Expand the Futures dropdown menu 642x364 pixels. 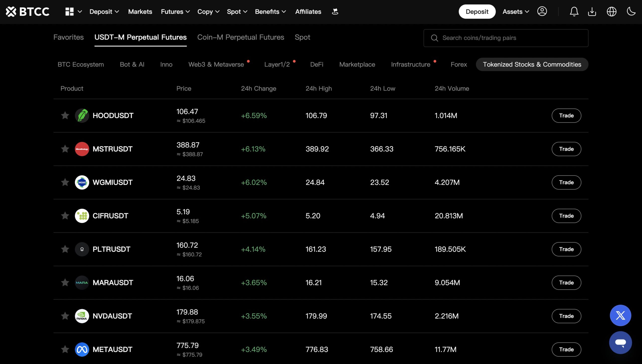175,12
